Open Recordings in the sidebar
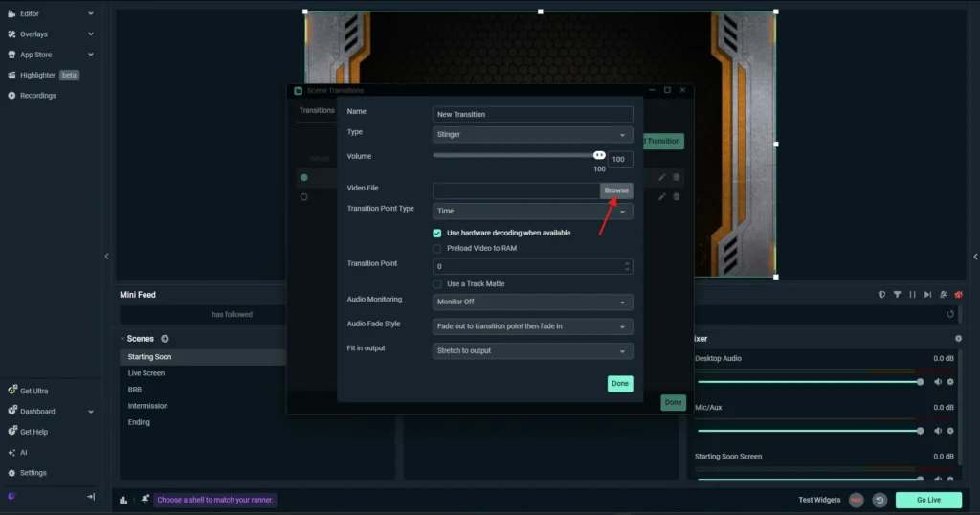Image resolution: width=980 pixels, height=515 pixels. [38, 96]
